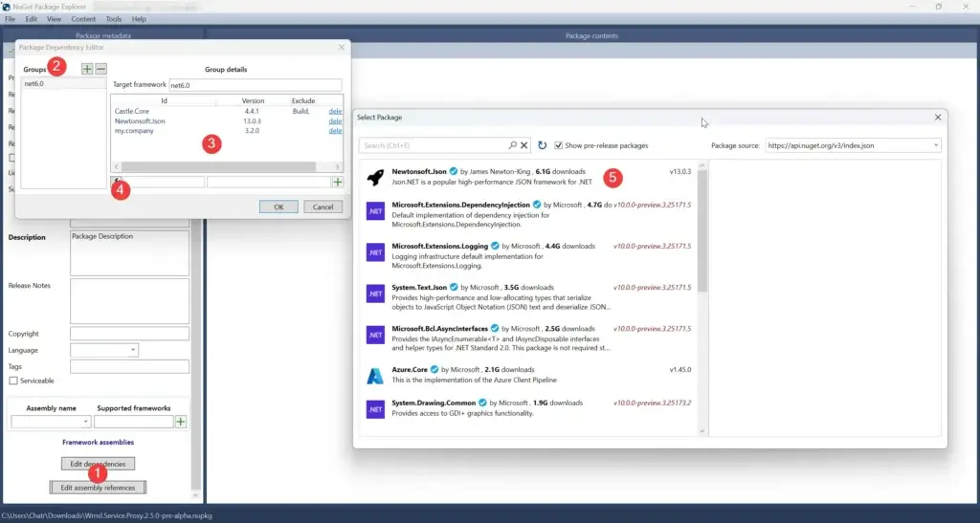Viewport: 980px width, 523px height.
Task: Open the Content menu
Action: (x=83, y=19)
